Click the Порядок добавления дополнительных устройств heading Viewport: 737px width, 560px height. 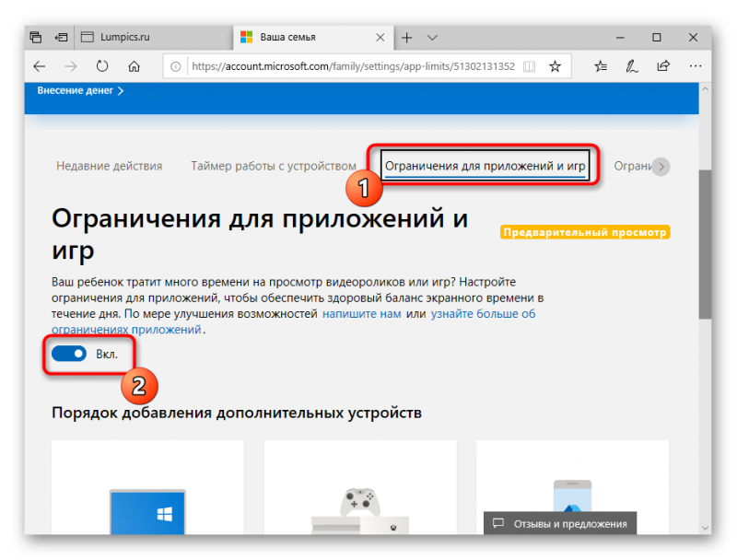pyautogui.click(x=237, y=413)
